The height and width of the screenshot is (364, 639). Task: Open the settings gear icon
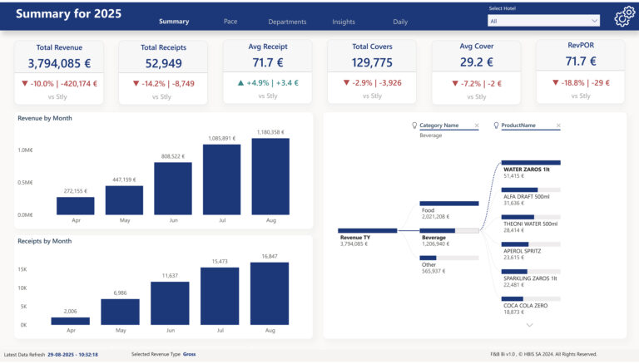[623, 18]
